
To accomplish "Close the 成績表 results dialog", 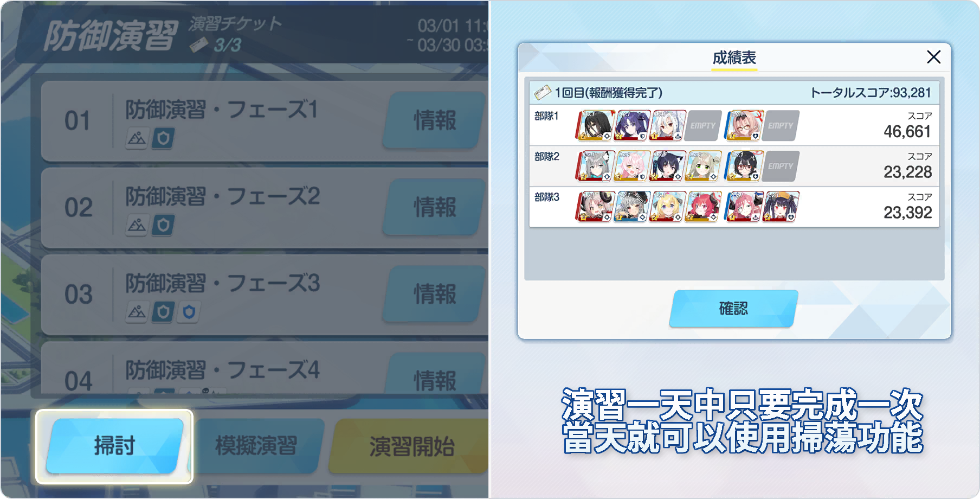I will click(933, 57).
